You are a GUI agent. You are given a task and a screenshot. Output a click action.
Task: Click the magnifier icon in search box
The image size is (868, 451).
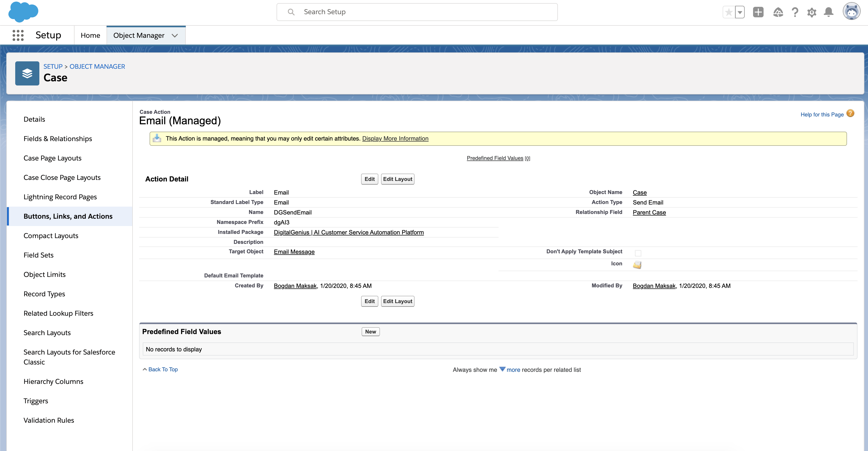coord(291,12)
